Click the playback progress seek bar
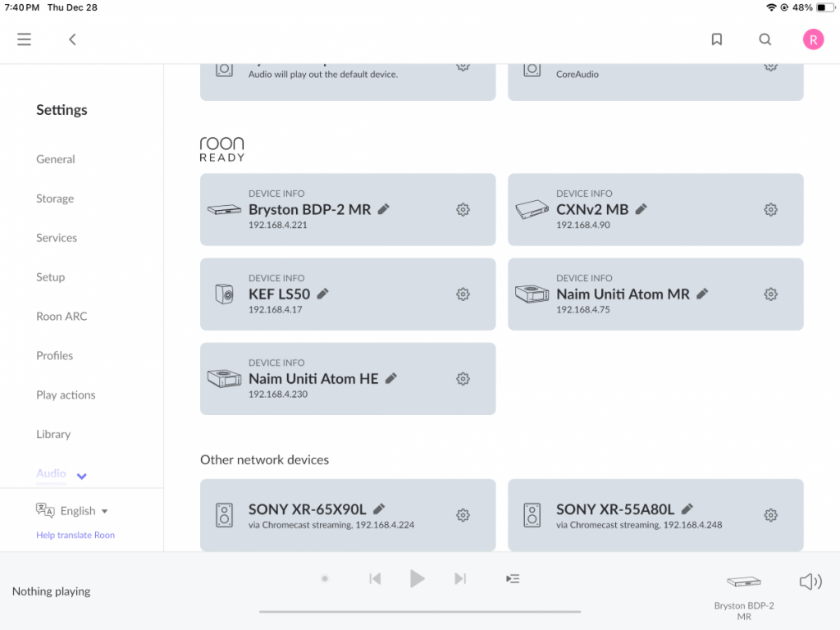 [x=420, y=611]
